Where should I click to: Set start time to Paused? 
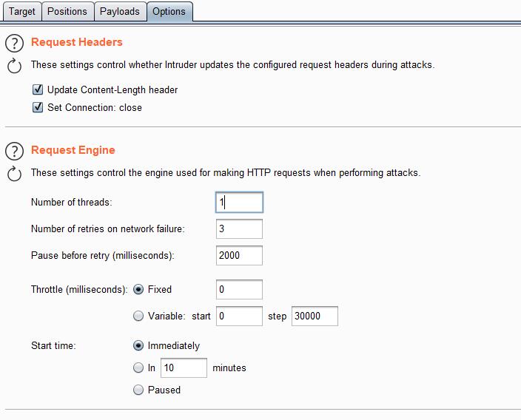pos(138,390)
